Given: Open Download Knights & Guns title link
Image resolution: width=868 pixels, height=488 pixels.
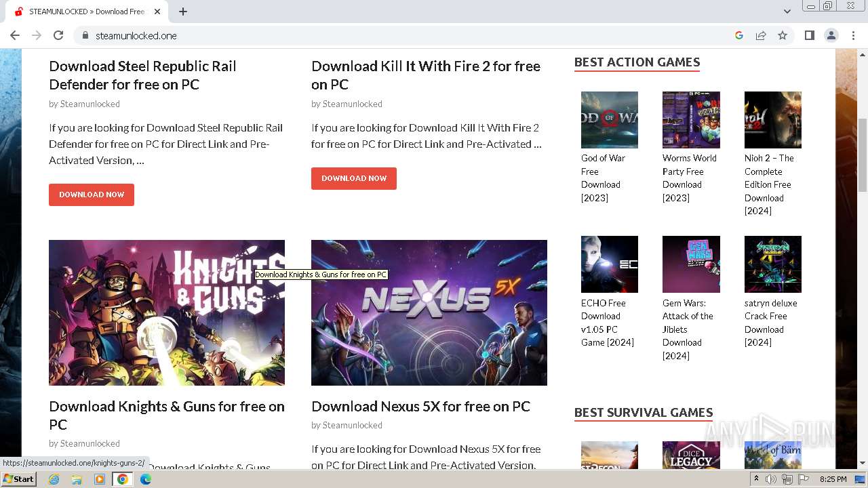Looking at the screenshot, I should click(x=167, y=415).
